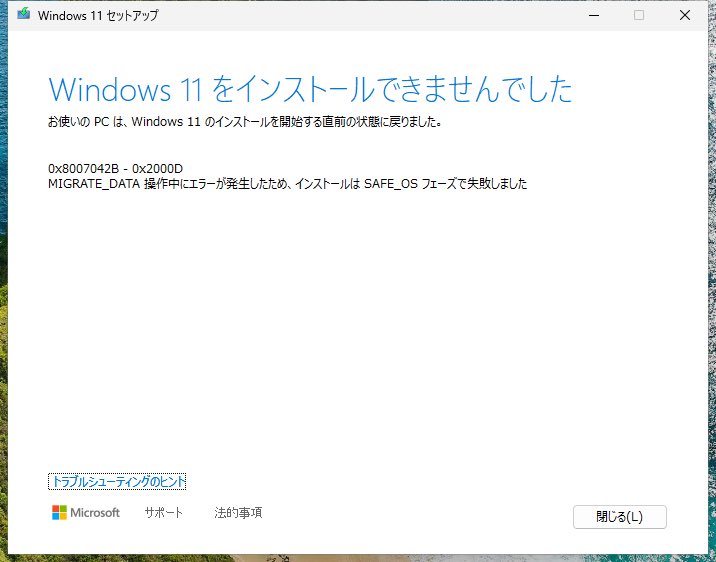
Task: Open the 法的事項 link
Action: click(x=238, y=512)
